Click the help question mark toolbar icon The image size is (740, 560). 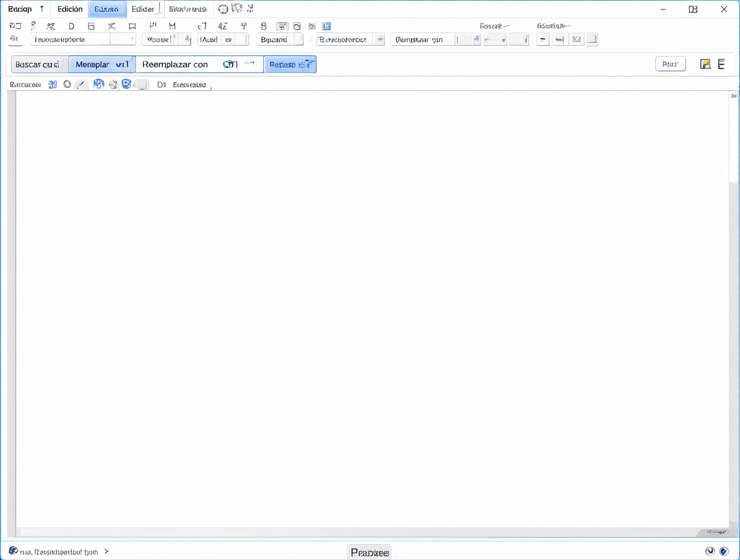click(33, 26)
